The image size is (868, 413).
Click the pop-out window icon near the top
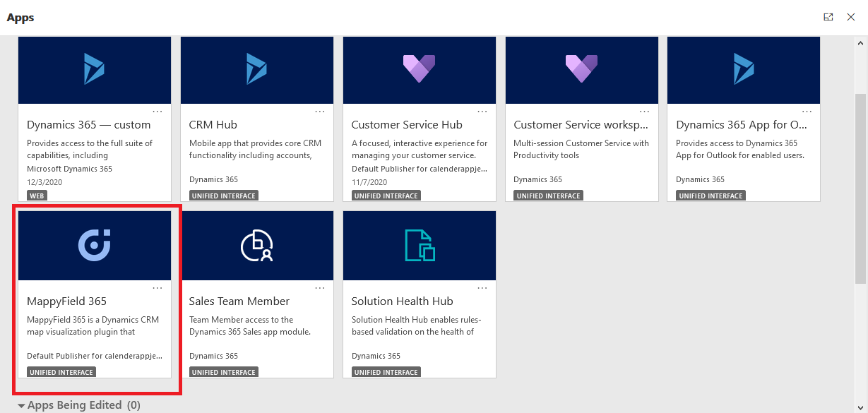click(828, 17)
